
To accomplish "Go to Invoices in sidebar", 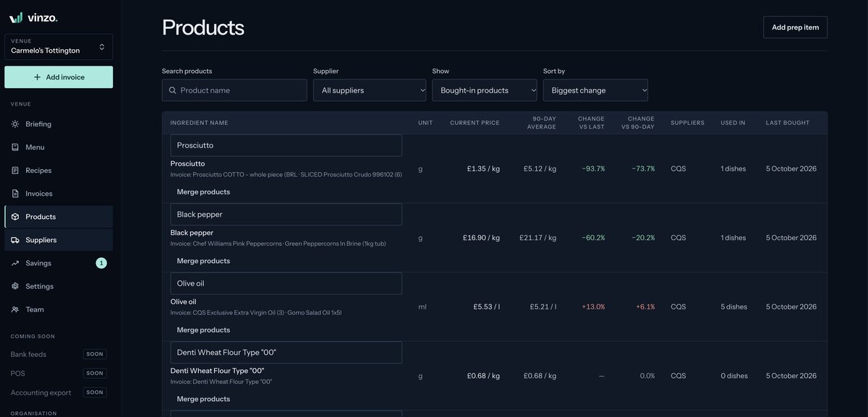I will 59,194.
